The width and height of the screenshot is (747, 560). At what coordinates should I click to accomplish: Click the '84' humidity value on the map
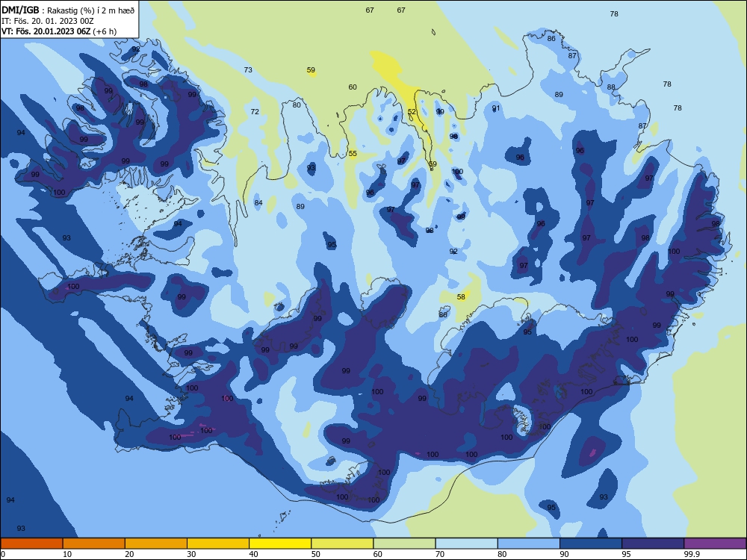(258, 202)
